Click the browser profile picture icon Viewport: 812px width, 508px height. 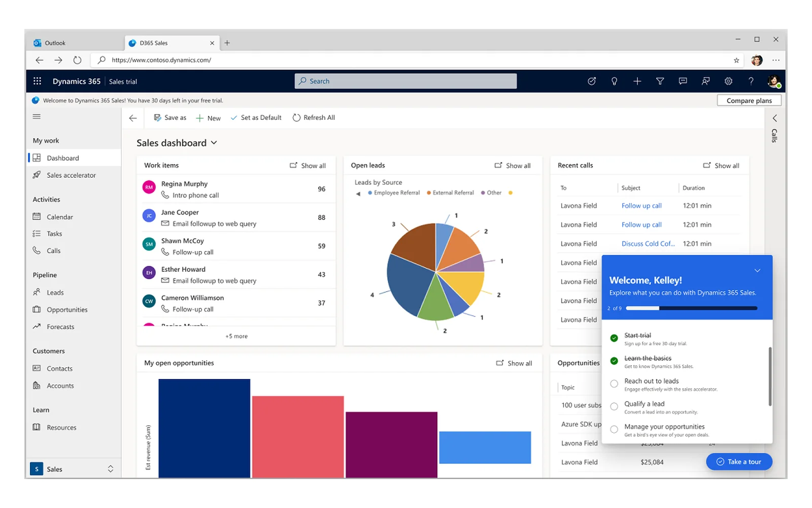click(x=757, y=60)
